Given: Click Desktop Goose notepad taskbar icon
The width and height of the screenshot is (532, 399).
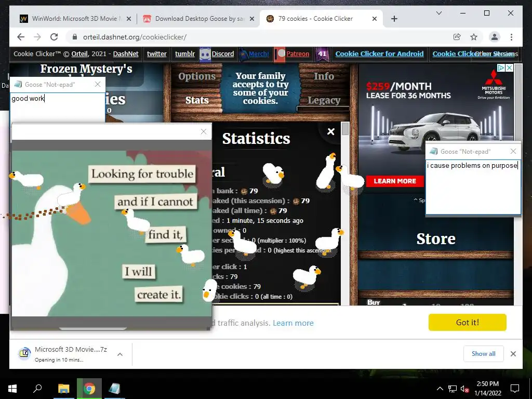Looking at the screenshot, I should (x=115, y=389).
